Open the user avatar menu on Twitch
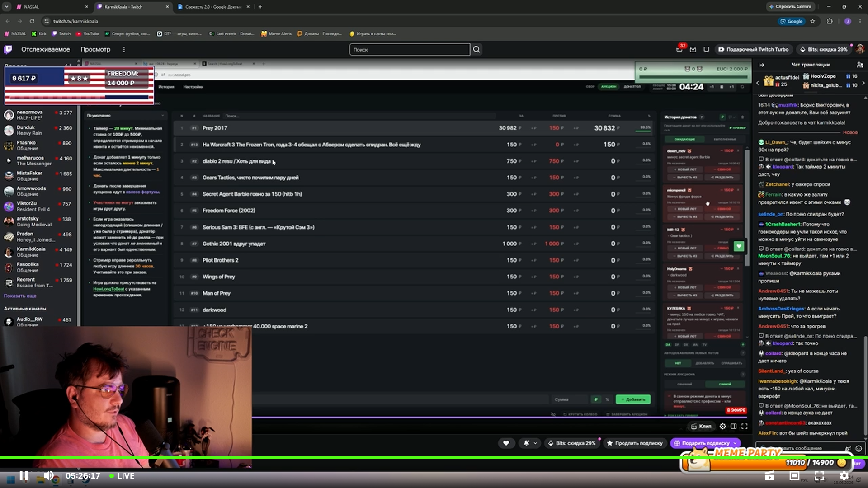868x488 pixels. click(860, 49)
